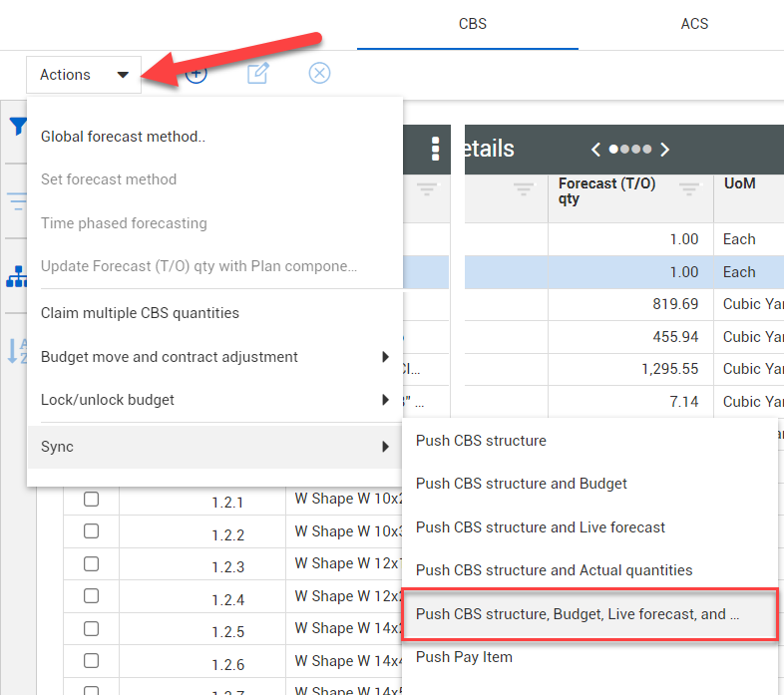Open Forecast (T/O) qty column filter icon

(x=688, y=188)
